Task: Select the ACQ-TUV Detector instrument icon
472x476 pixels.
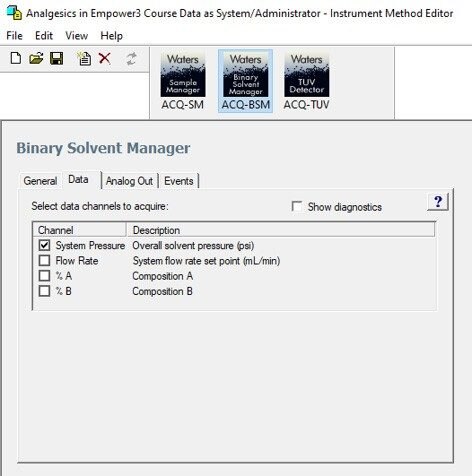Action: click(306, 81)
